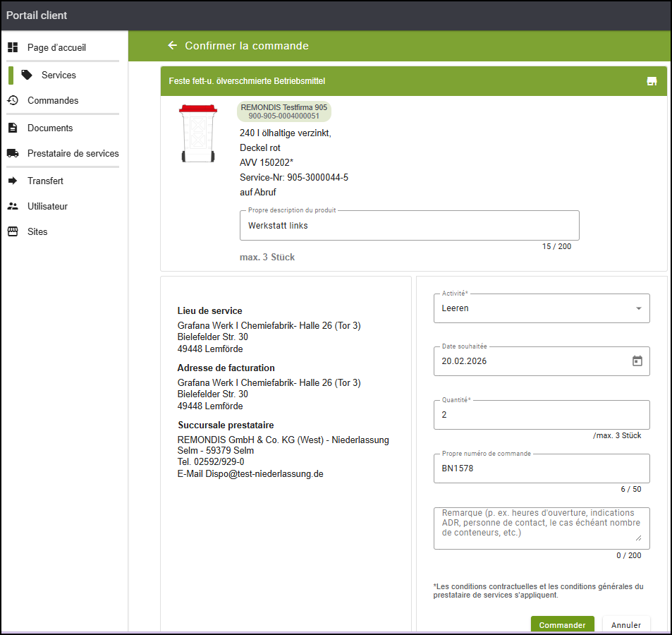Edit the Propre description du produit field
Viewport: 672px width, 635px height.
pyautogui.click(x=409, y=226)
